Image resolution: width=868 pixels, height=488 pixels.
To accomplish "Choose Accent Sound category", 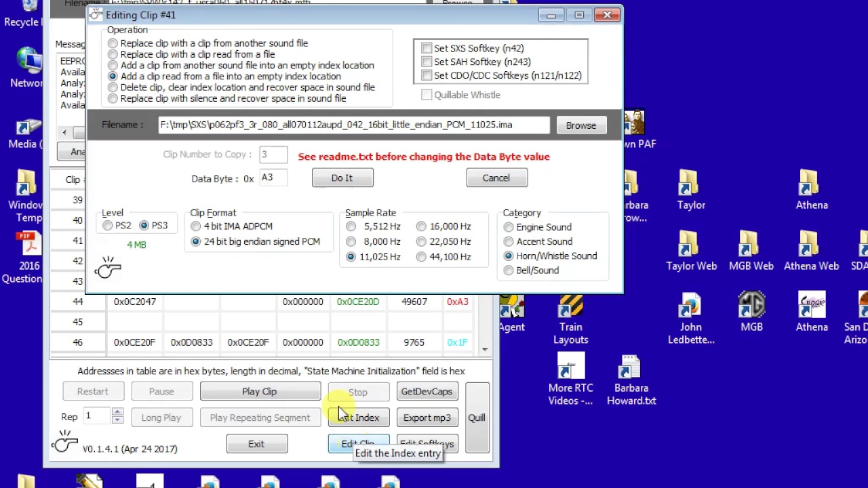I will click(x=509, y=241).
